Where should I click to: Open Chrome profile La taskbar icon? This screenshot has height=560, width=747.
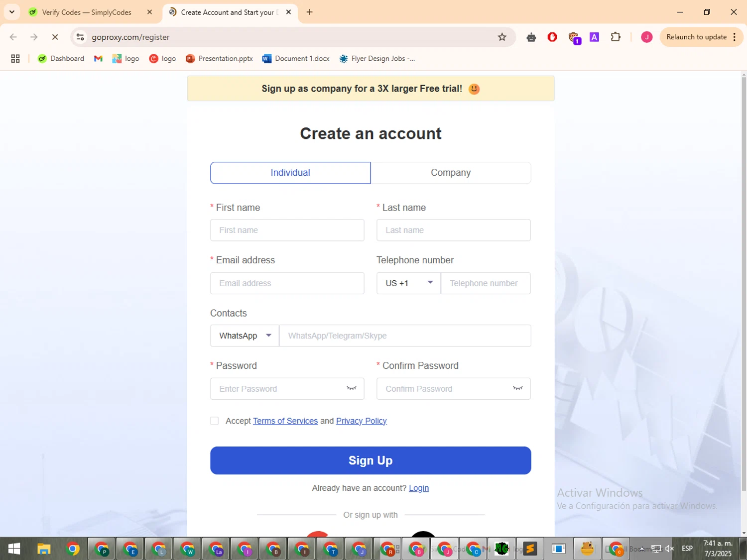pyautogui.click(x=216, y=549)
